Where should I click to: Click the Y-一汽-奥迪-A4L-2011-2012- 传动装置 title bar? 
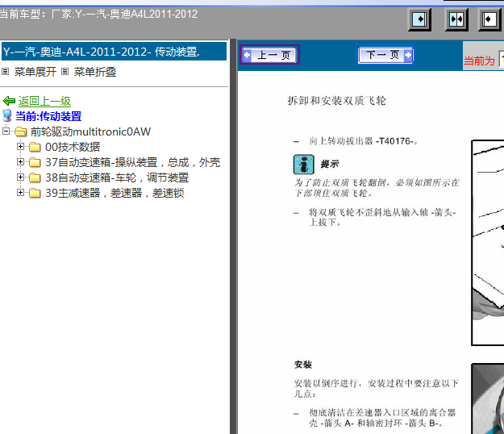[x=115, y=52]
